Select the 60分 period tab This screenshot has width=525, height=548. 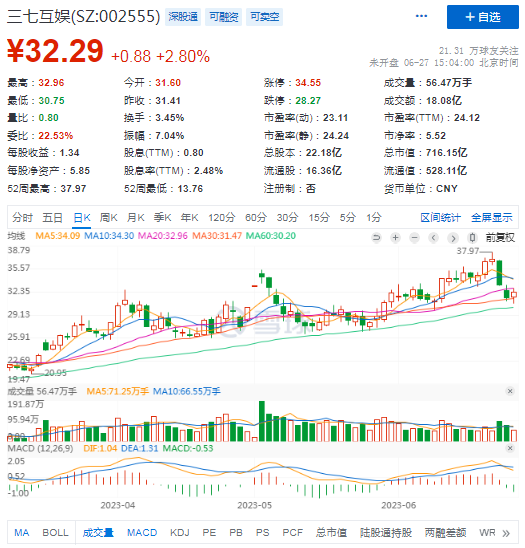tap(256, 218)
